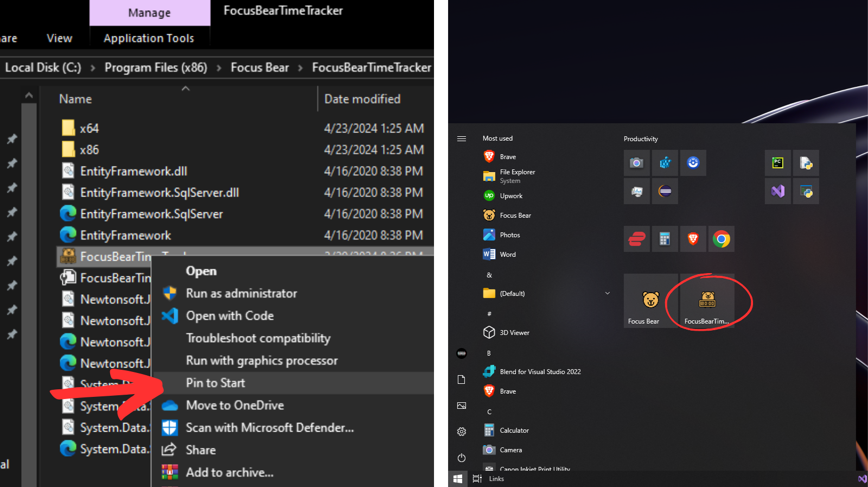868x487 pixels.
Task: Open the blue round-face app tile
Action: tap(693, 163)
